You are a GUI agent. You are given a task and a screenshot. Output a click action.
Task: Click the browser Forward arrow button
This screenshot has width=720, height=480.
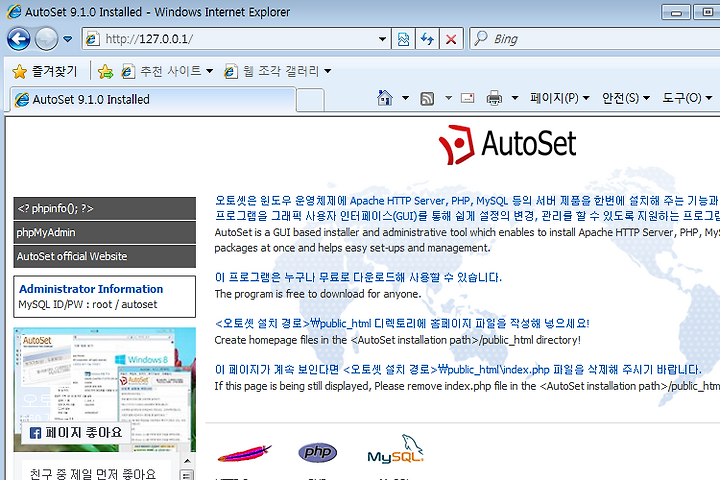47,39
